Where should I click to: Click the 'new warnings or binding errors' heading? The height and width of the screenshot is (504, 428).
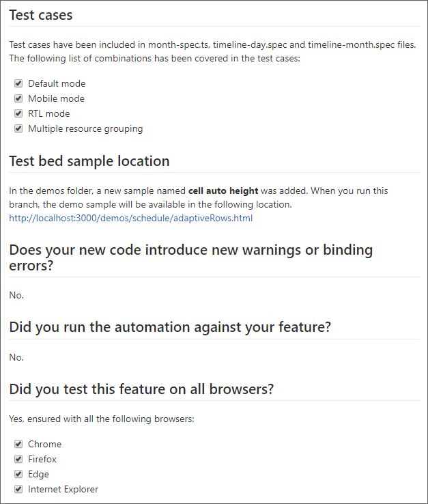pyautogui.click(x=191, y=257)
